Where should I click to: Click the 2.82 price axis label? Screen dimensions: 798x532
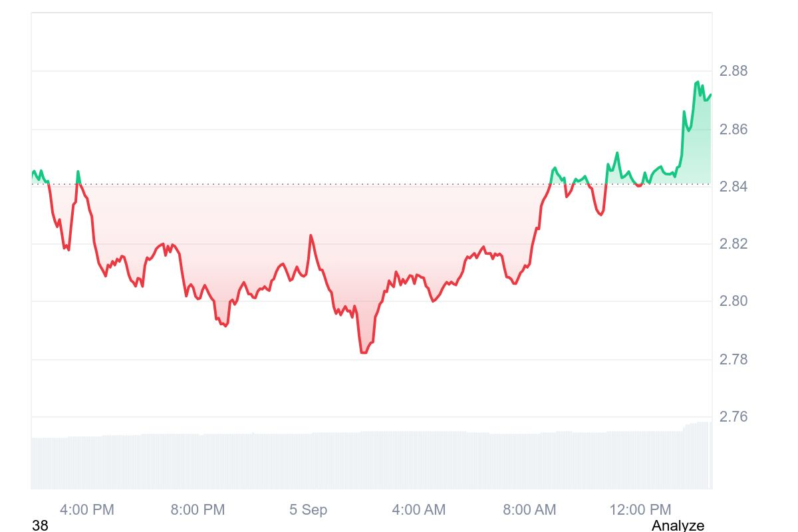(x=733, y=243)
